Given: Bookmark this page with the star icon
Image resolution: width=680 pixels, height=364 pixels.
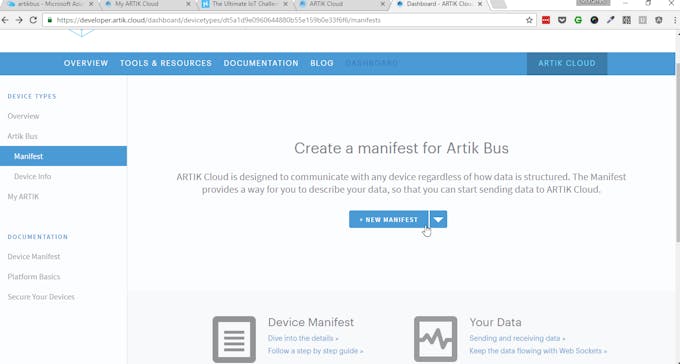Looking at the screenshot, I should coord(529,20).
